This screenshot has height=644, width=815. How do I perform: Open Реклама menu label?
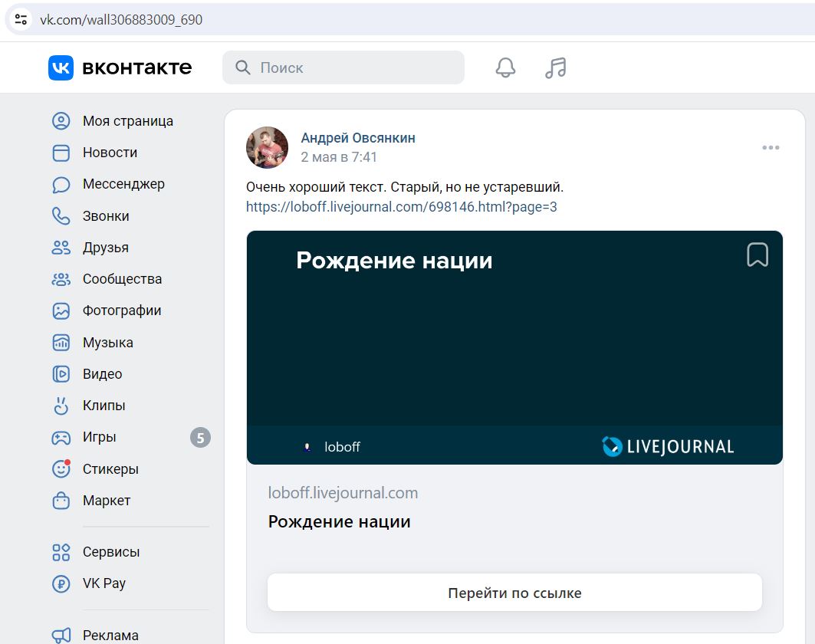coord(110,636)
